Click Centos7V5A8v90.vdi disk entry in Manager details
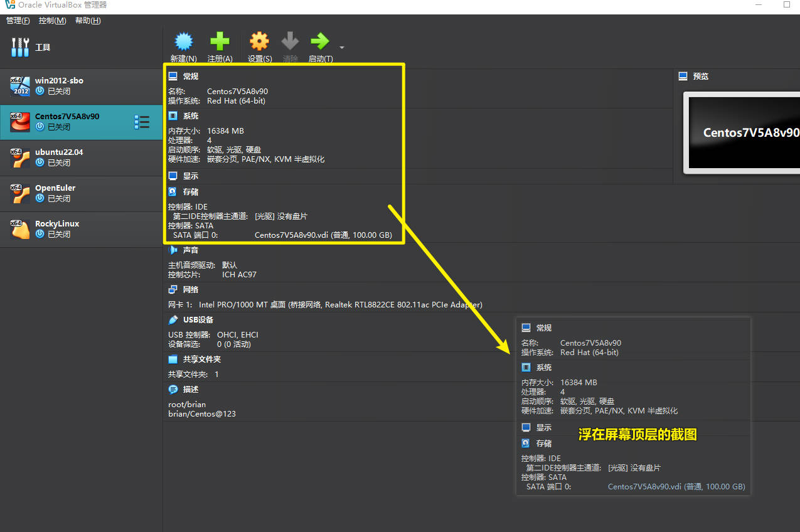Viewport: 800px width, 532px height. [323, 235]
